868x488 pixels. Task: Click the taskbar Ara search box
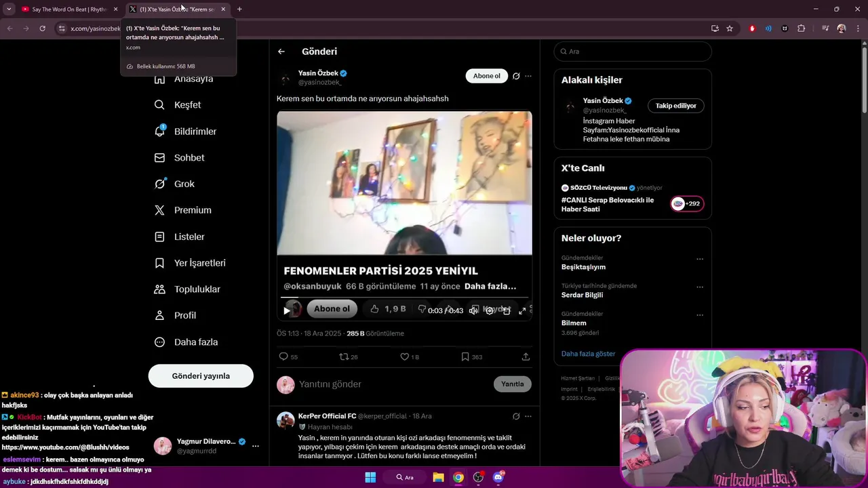click(x=405, y=477)
